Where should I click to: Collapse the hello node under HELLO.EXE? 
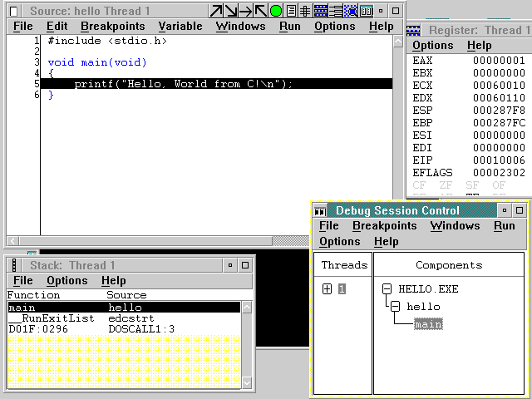[396, 307]
